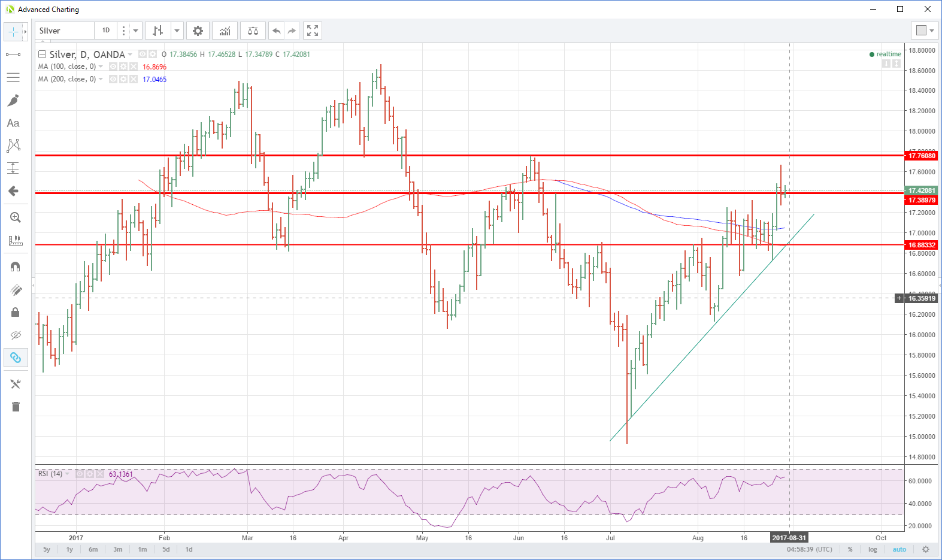Select the back arrow marker tool
Viewport: 942px width, 560px height.
coord(13,191)
